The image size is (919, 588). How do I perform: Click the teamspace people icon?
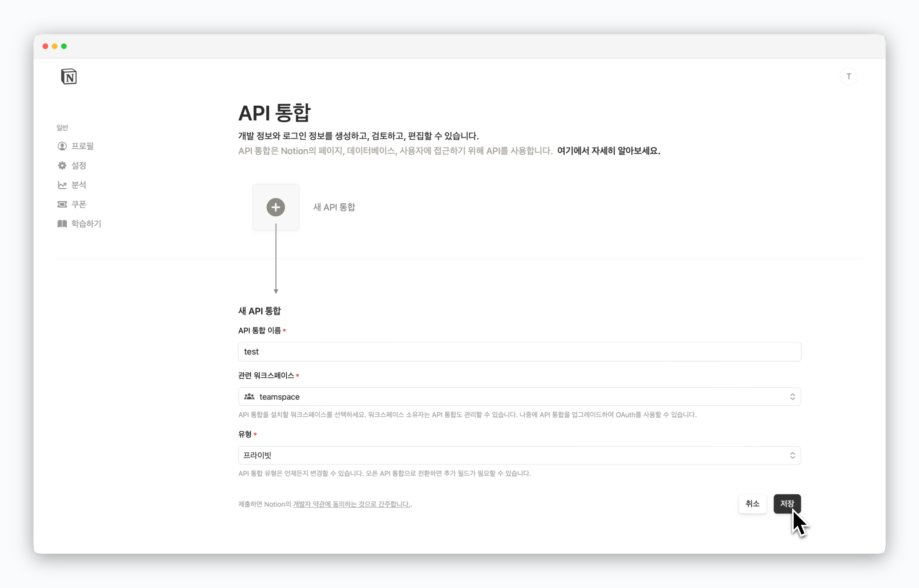coord(249,397)
